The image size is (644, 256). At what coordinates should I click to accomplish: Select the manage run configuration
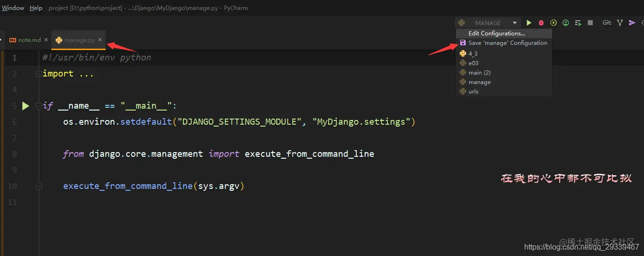[504, 82]
